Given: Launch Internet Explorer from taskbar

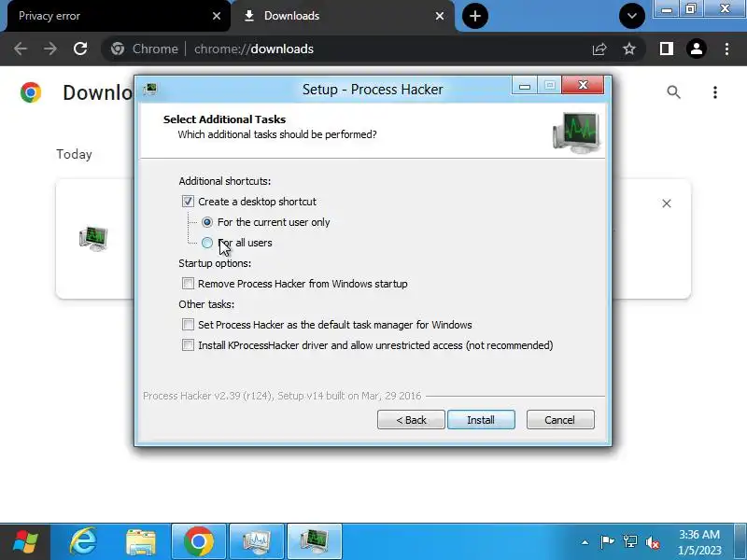Looking at the screenshot, I should pyautogui.click(x=83, y=542).
